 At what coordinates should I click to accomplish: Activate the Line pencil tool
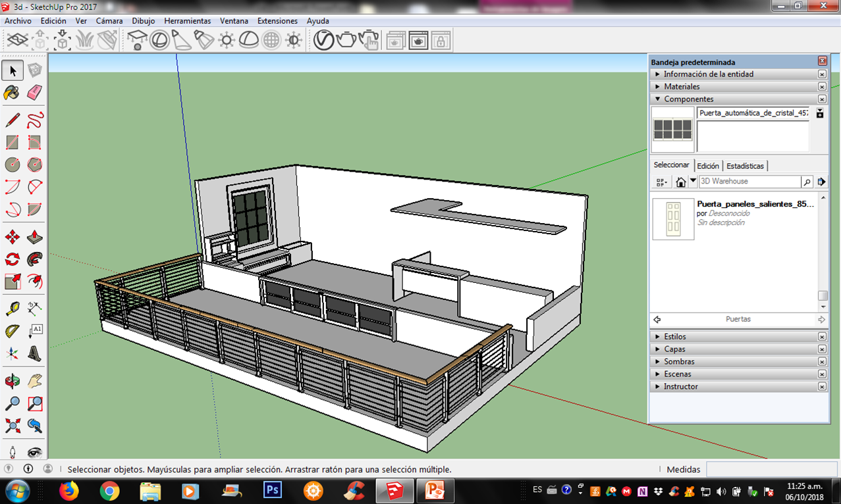click(x=13, y=120)
